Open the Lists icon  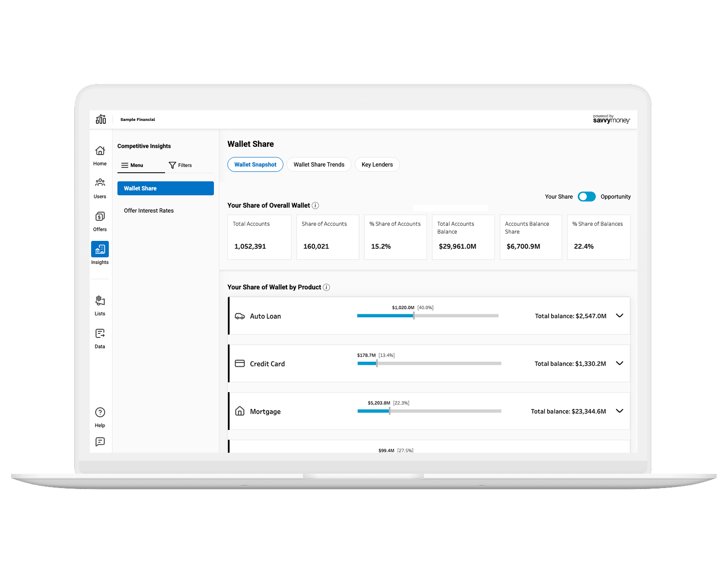(x=100, y=301)
